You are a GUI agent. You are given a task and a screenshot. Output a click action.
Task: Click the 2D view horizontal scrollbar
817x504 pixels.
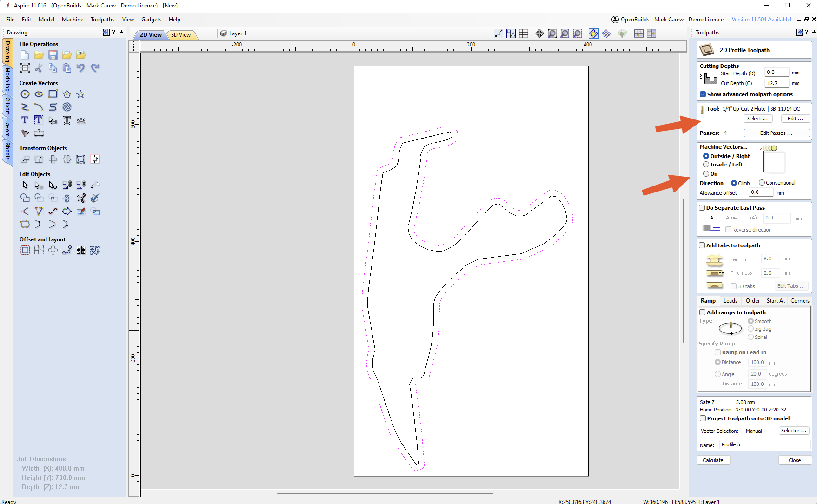coord(385,493)
